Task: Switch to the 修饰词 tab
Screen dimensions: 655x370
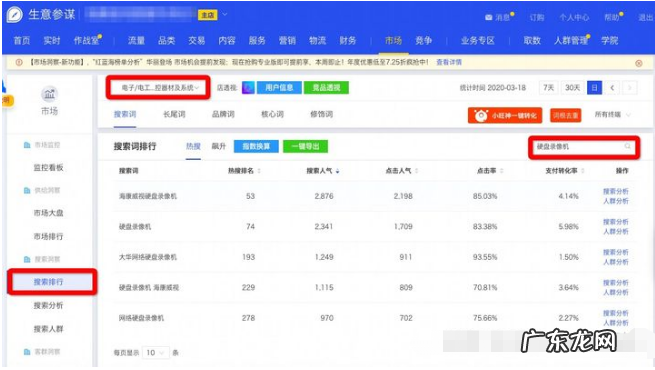Action: [321, 114]
